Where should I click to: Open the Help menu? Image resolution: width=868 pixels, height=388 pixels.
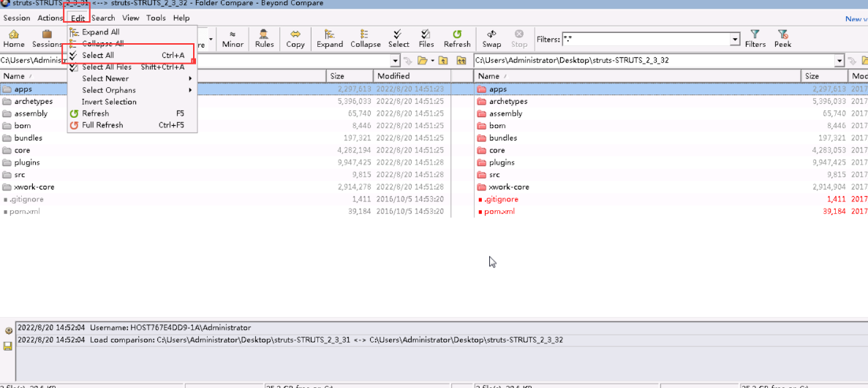[x=181, y=18]
